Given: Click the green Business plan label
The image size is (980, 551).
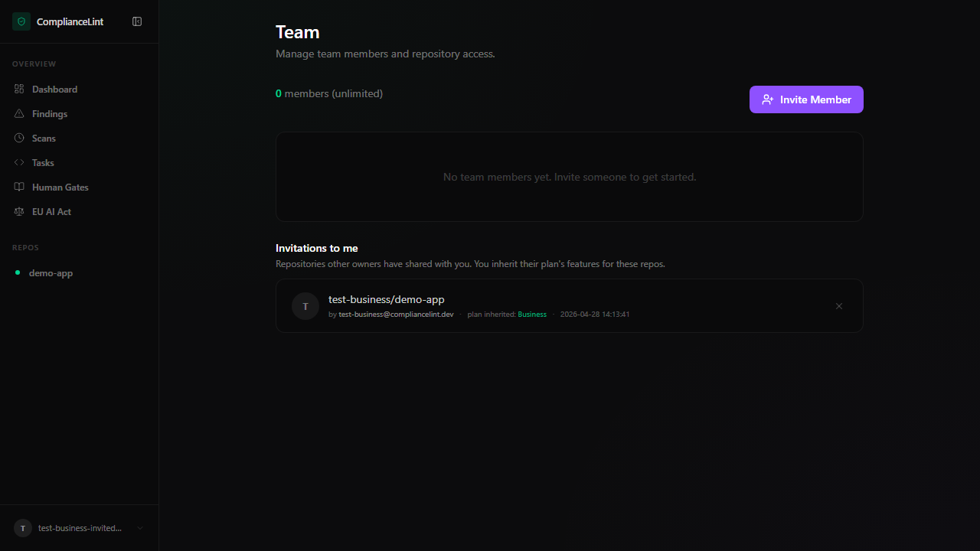Looking at the screenshot, I should 532,315.
